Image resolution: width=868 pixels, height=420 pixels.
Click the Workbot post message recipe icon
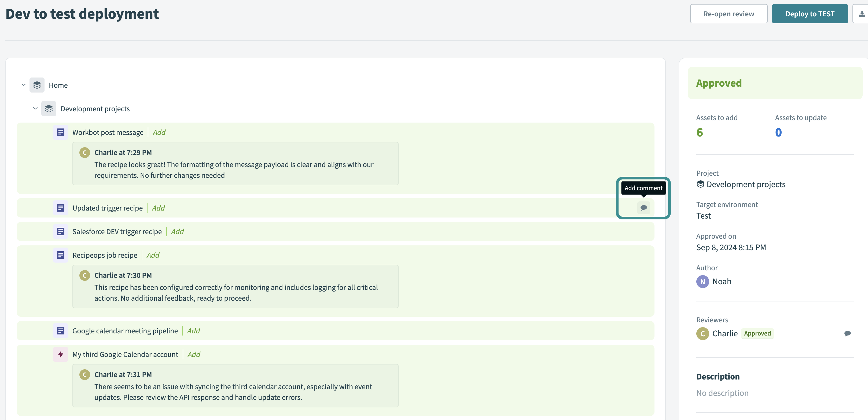point(61,132)
